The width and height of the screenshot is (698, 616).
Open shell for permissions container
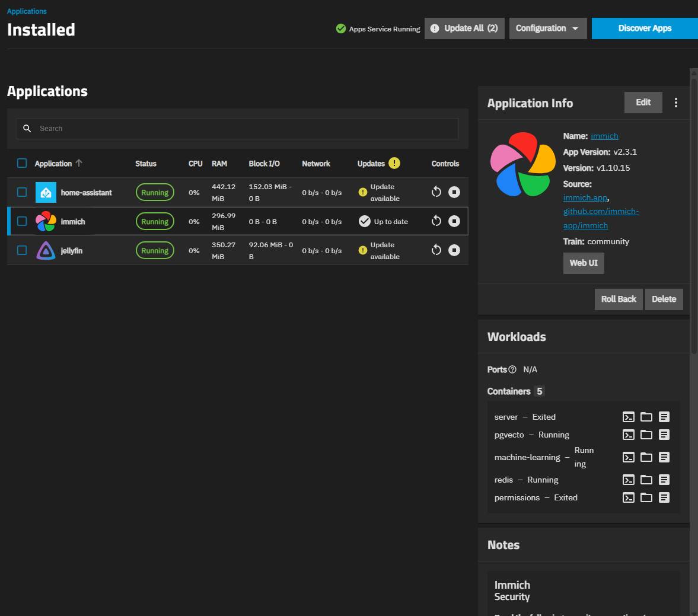pyautogui.click(x=629, y=497)
